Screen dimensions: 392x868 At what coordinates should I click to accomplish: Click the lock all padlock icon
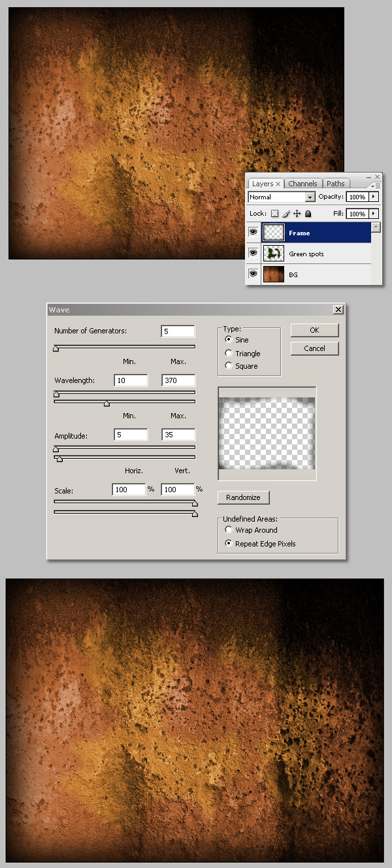(x=308, y=214)
